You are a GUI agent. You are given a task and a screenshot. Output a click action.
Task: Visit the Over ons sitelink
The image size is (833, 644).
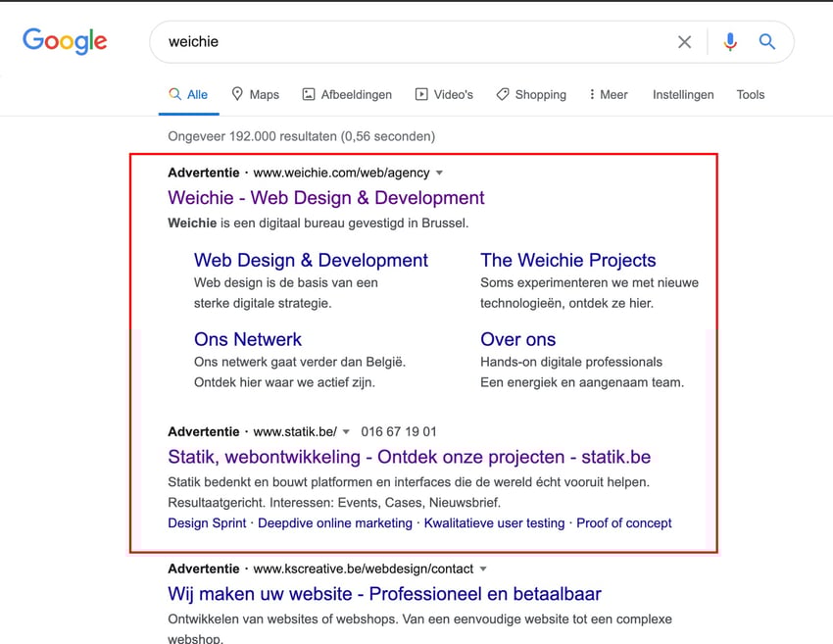518,339
